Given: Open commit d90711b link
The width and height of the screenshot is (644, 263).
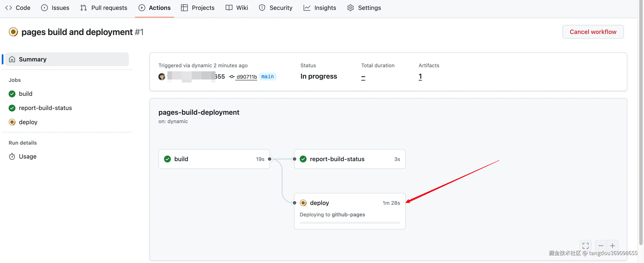Looking at the screenshot, I should click(x=246, y=76).
